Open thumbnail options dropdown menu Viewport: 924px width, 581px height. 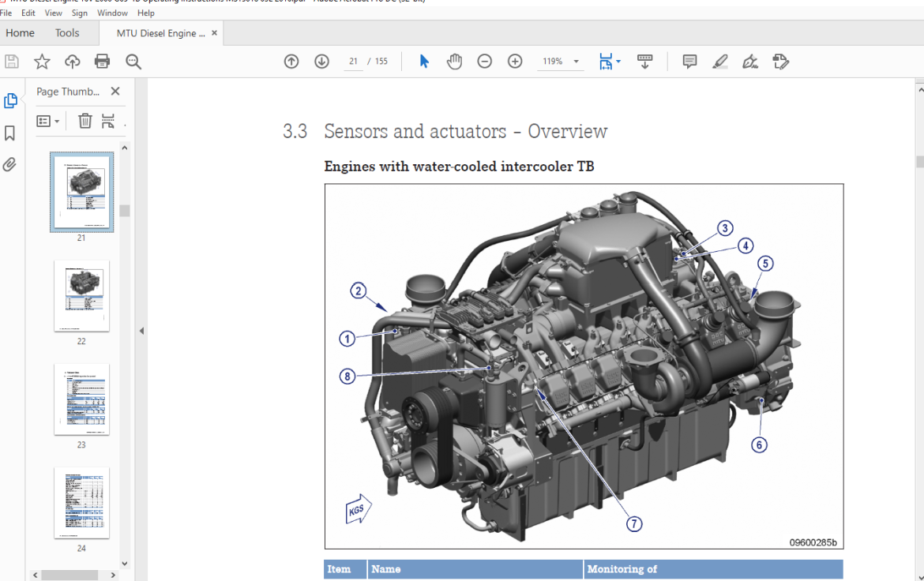coord(47,122)
